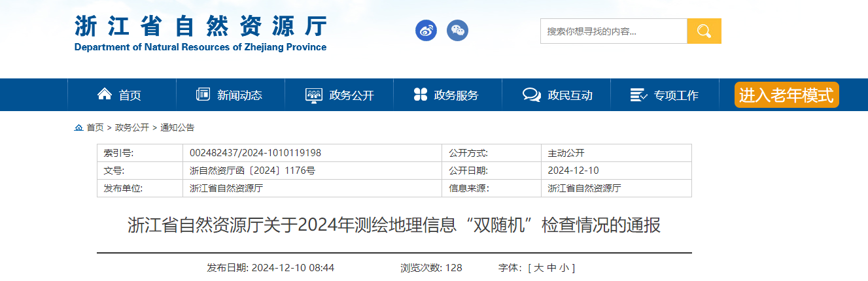Focus the 搜索你想寻找的内容 search field
The height and width of the screenshot is (281, 868).
(x=614, y=31)
